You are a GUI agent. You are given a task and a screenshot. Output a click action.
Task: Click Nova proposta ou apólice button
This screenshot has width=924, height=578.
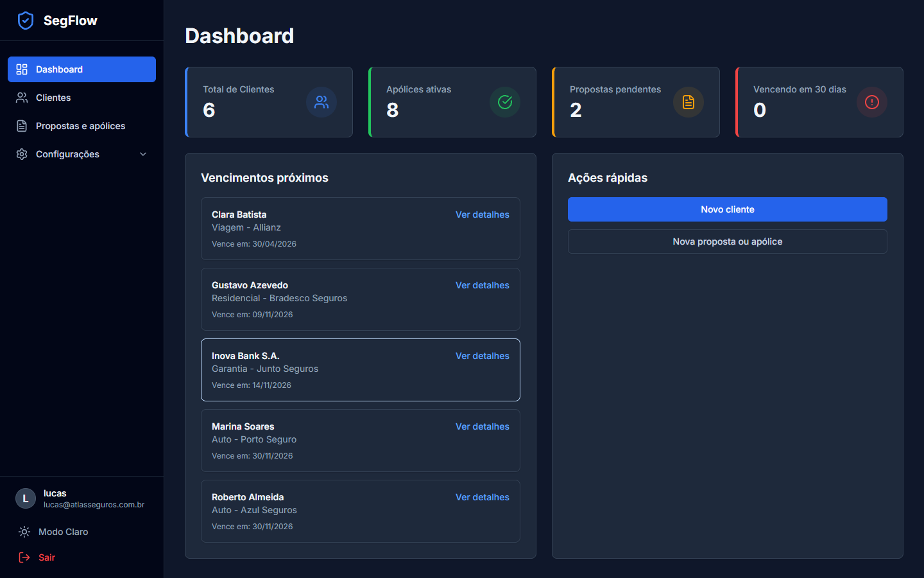[727, 241]
